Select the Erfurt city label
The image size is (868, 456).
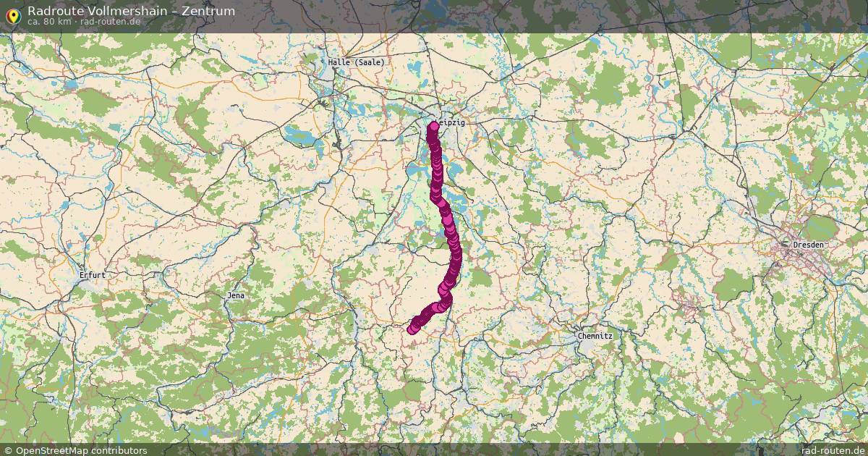pos(93,275)
